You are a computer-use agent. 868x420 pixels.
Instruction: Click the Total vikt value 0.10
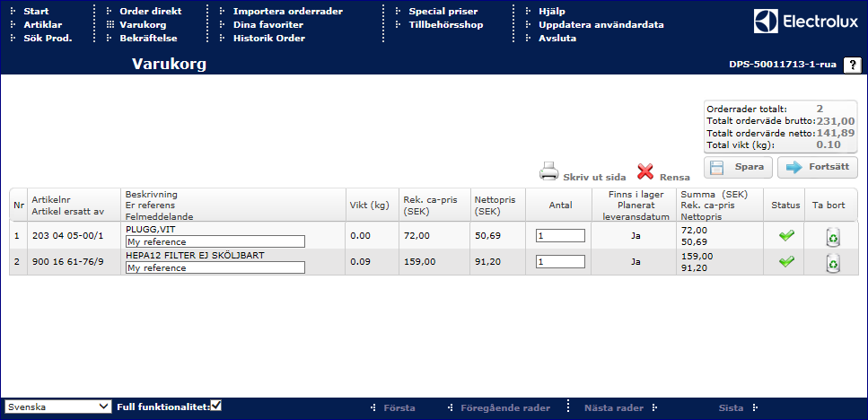coord(829,145)
